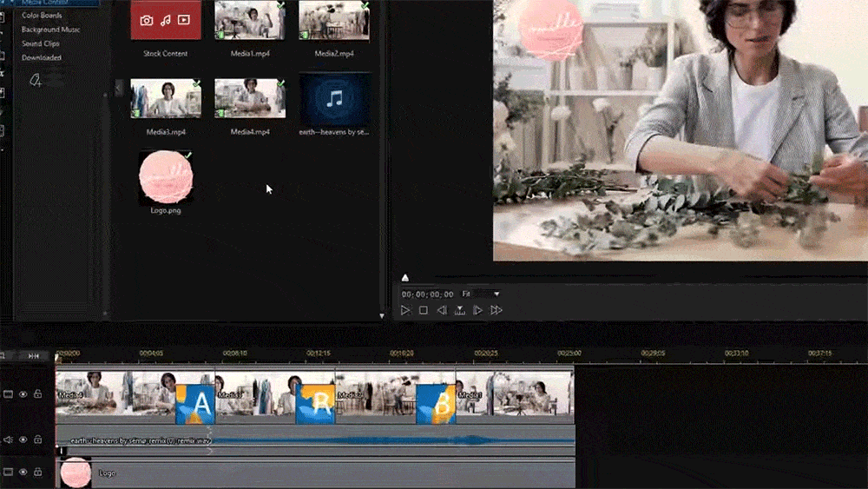Hide video track 1 with the eye icon
Screen dimensions: 868x489
pyautogui.click(x=23, y=394)
